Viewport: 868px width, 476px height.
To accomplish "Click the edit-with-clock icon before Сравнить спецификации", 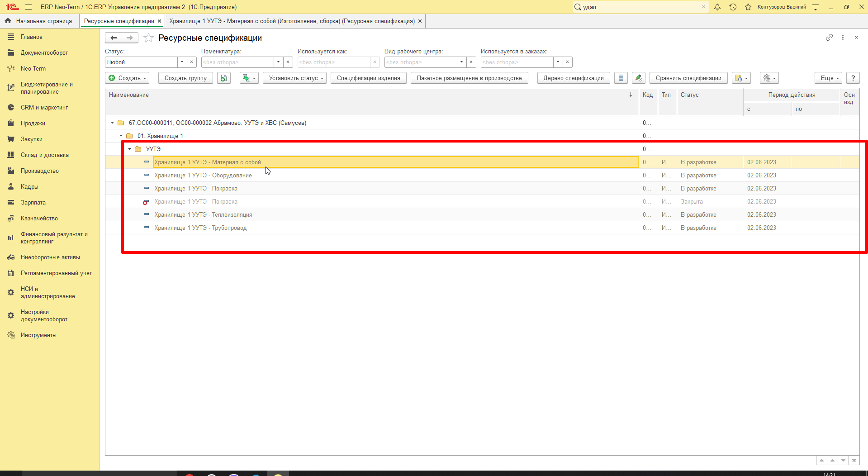I will click(638, 78).
